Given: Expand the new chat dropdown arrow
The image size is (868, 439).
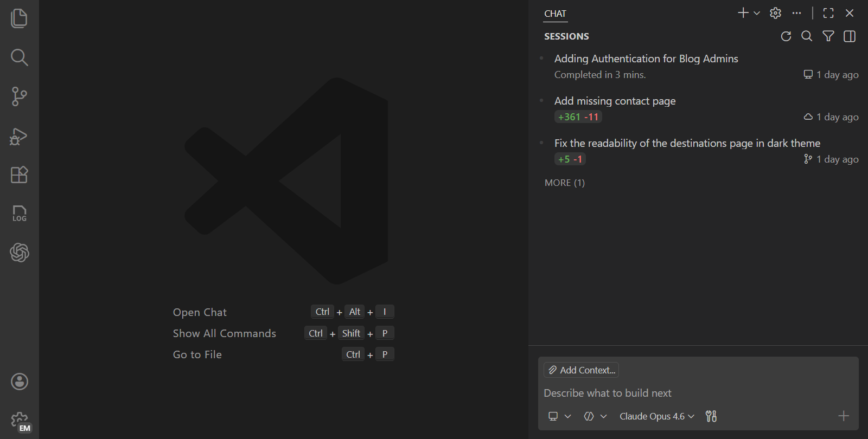Looking at the screenshot, I should click(757, 13).
